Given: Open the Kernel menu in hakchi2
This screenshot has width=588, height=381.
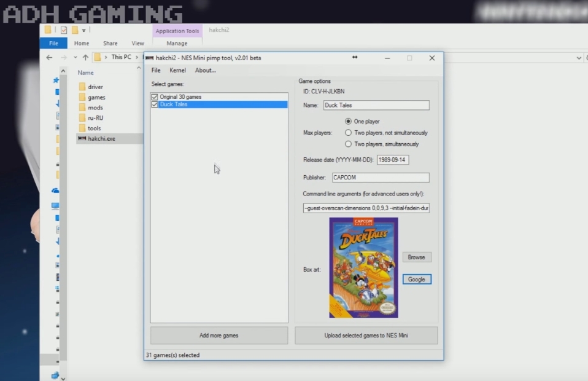Looking at the screenshot, I should (x=177, y=70).
